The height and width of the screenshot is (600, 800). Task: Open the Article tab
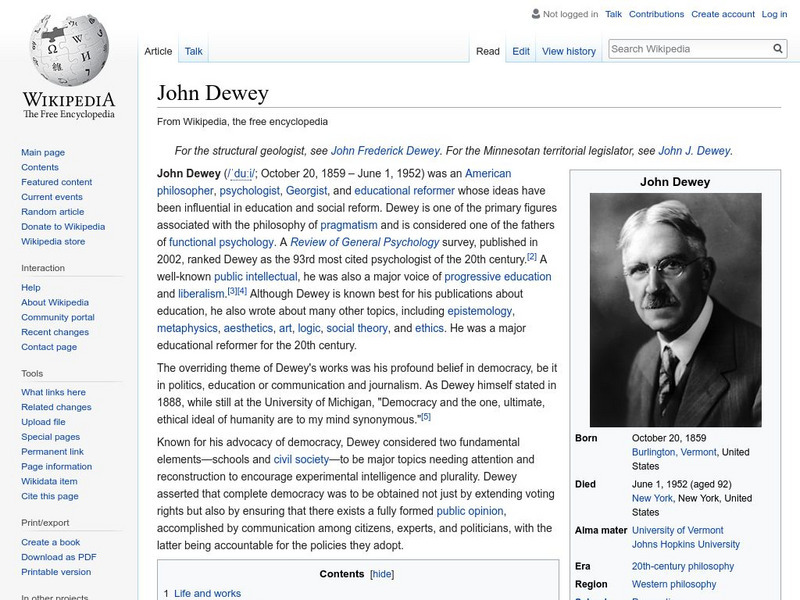158,51
